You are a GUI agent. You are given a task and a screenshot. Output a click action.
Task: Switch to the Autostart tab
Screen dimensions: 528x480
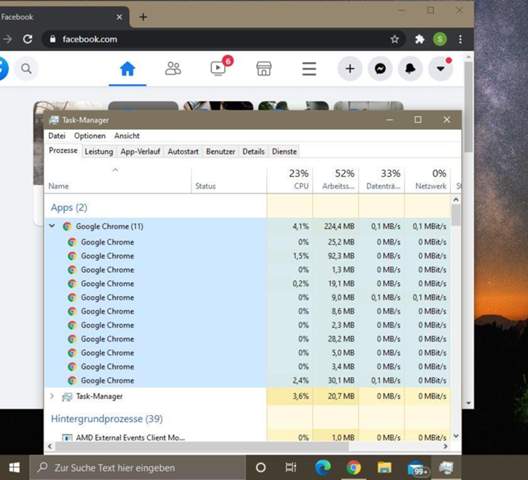[183, 152]
